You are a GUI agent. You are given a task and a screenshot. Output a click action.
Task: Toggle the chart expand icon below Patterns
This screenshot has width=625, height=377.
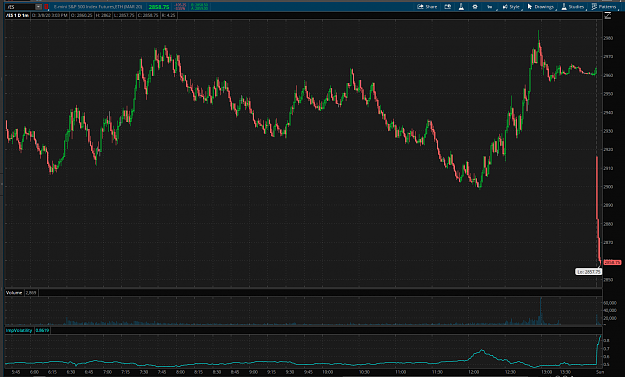[607, 16]
